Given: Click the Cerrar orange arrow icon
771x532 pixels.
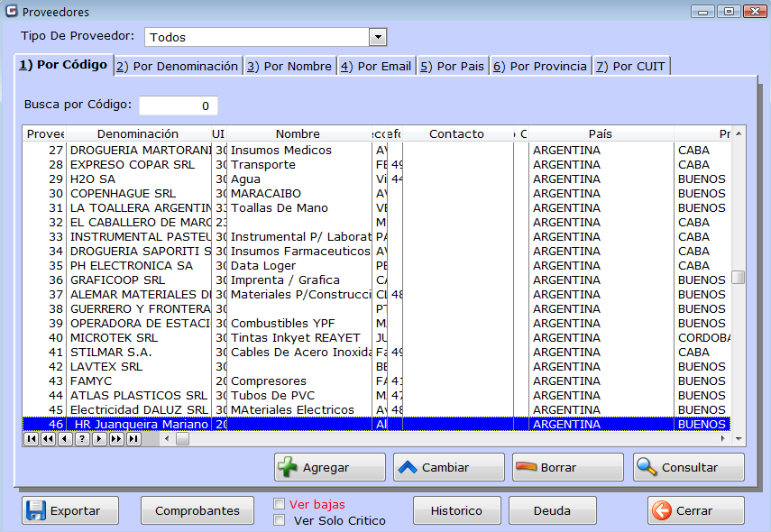Looking at the screenshot, I should [661, 510].
